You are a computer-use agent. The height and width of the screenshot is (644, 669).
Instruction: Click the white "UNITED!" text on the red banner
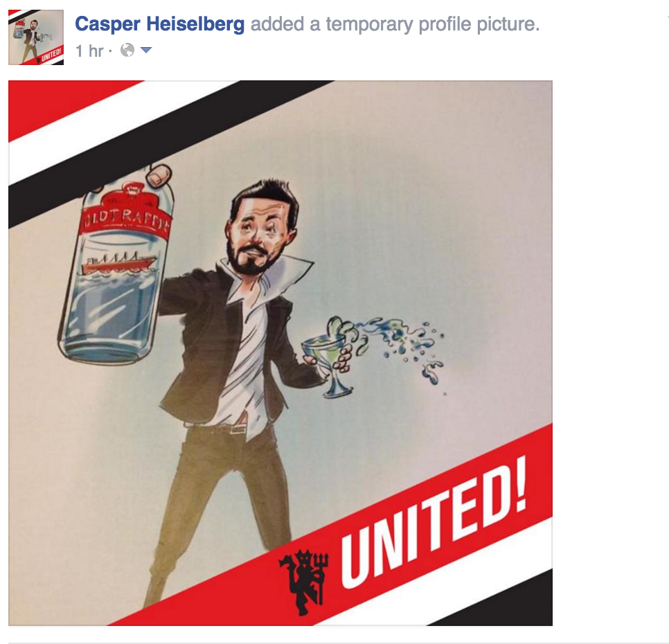[x=434, y=524]
